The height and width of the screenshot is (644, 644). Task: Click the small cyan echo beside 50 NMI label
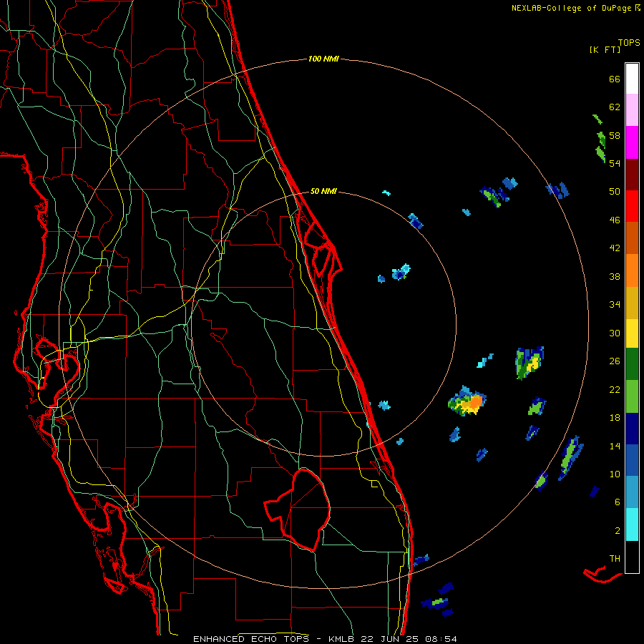(386, 192)
